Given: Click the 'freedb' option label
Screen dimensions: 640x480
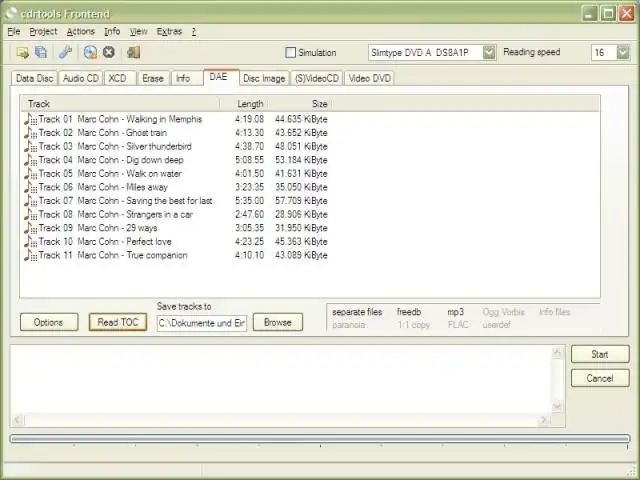Looking at the screenshot, I should [x=409, y=312].
